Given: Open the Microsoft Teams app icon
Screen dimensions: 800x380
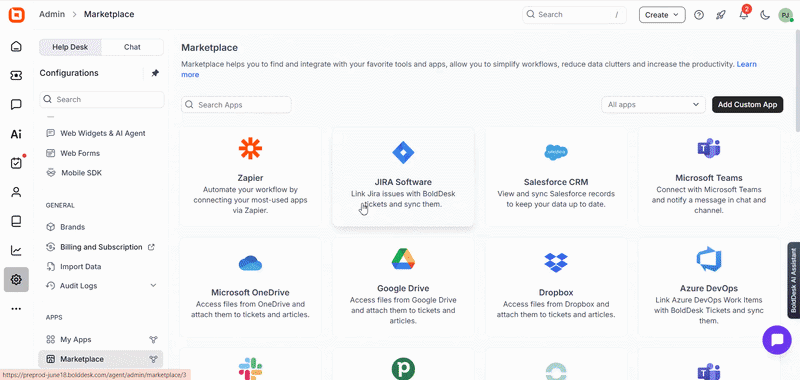Looking at the screenshot, I should (709, 148).
